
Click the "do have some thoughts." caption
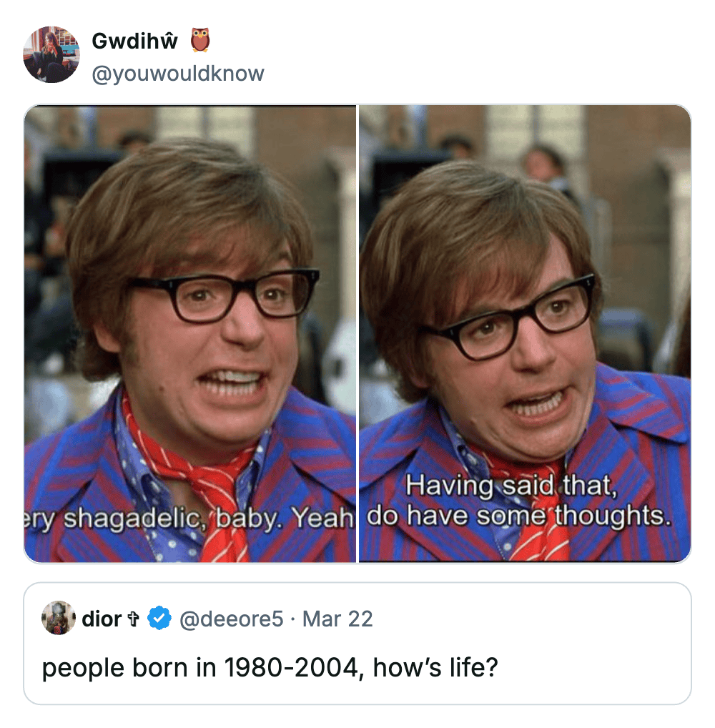click(519, 516)
